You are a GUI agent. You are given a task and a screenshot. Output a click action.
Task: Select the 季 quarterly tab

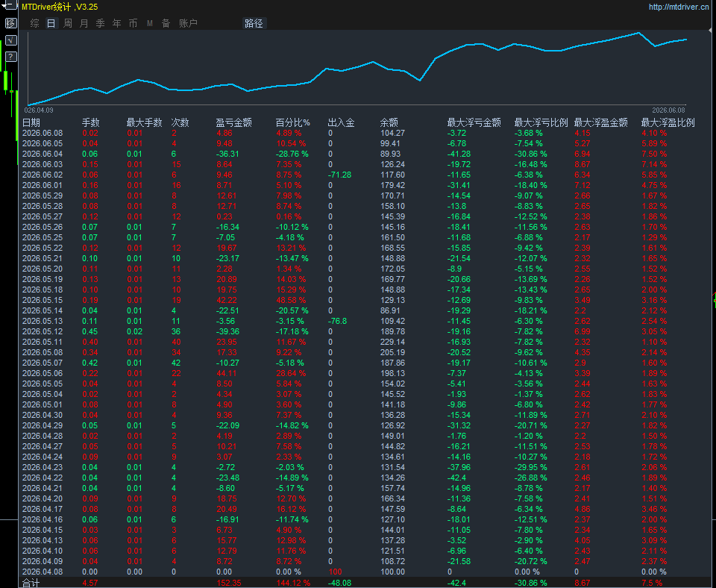coord(101,23)
